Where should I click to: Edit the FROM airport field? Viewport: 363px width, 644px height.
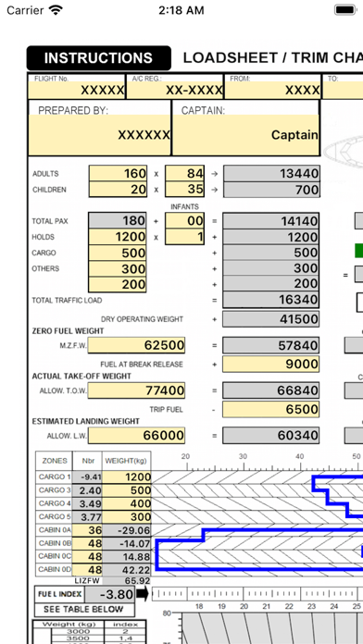coord(272,90)
